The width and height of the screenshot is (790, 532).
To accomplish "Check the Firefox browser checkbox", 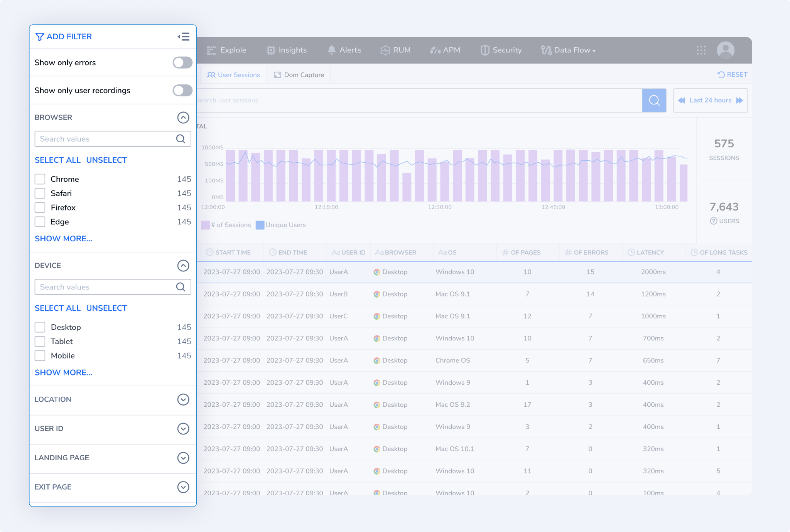I will click(40, 207).
